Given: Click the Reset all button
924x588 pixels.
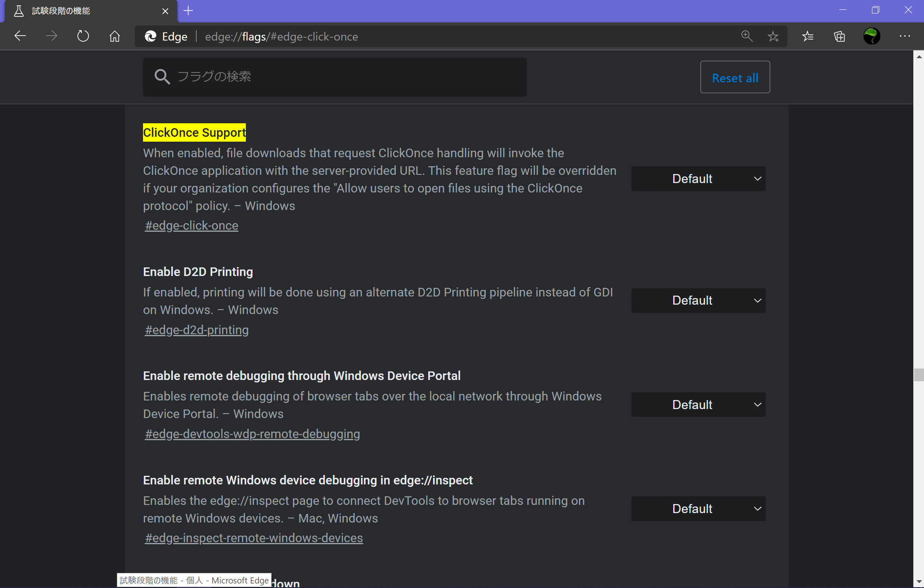Looking at the screenshot, I should point(735,77).
